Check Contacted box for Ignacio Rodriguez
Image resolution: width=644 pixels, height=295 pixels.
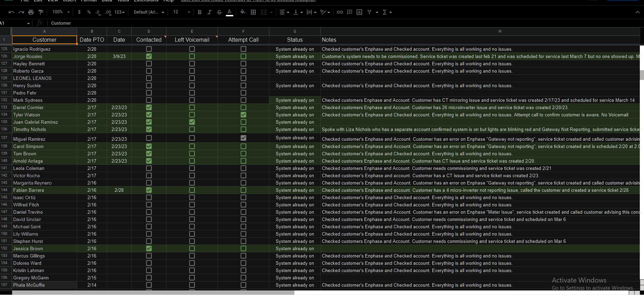149,49
